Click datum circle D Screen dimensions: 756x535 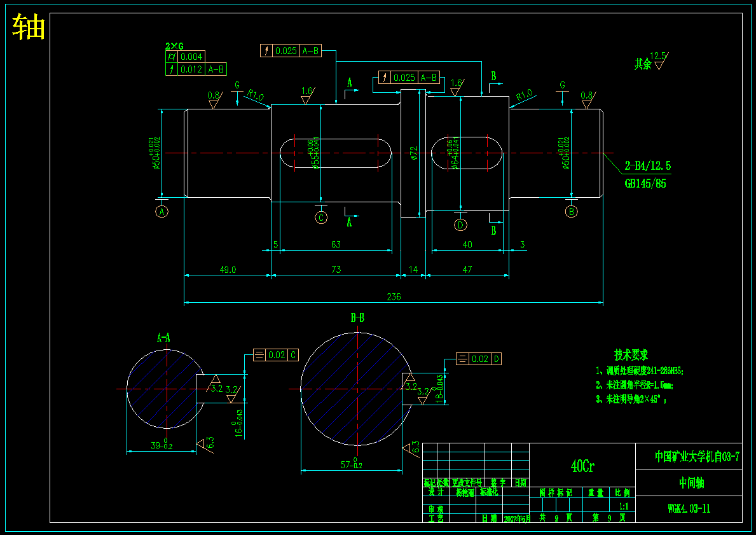pos(460,225)
